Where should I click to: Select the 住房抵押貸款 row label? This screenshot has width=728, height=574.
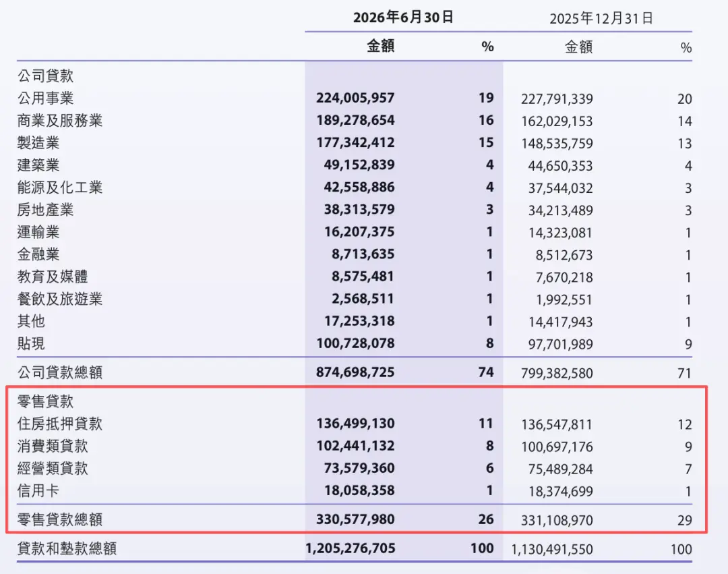click(60, 424)
